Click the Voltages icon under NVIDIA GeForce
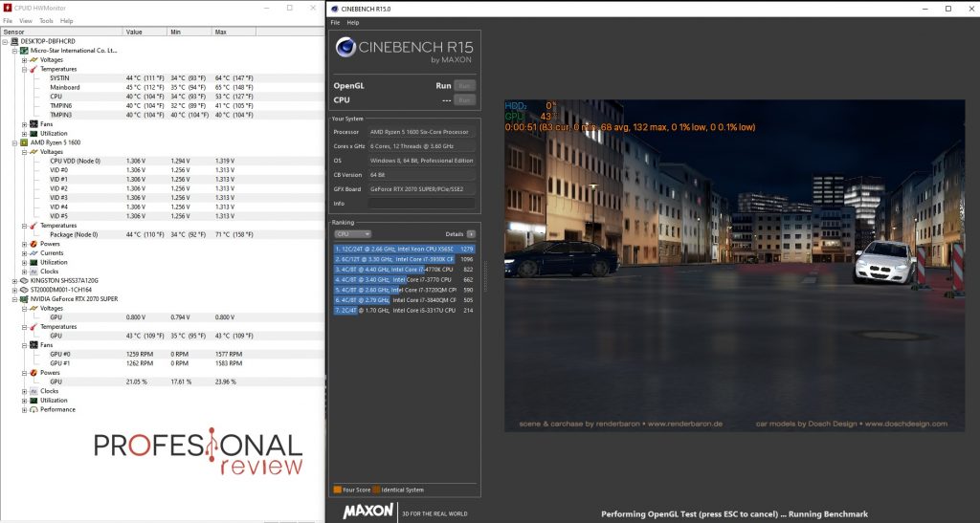The height and width of the screenshot is (523, 980). click(33, 308)
